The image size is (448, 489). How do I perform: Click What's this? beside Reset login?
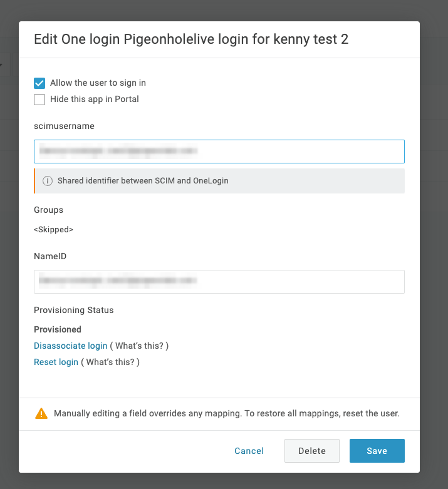[110, 362]
